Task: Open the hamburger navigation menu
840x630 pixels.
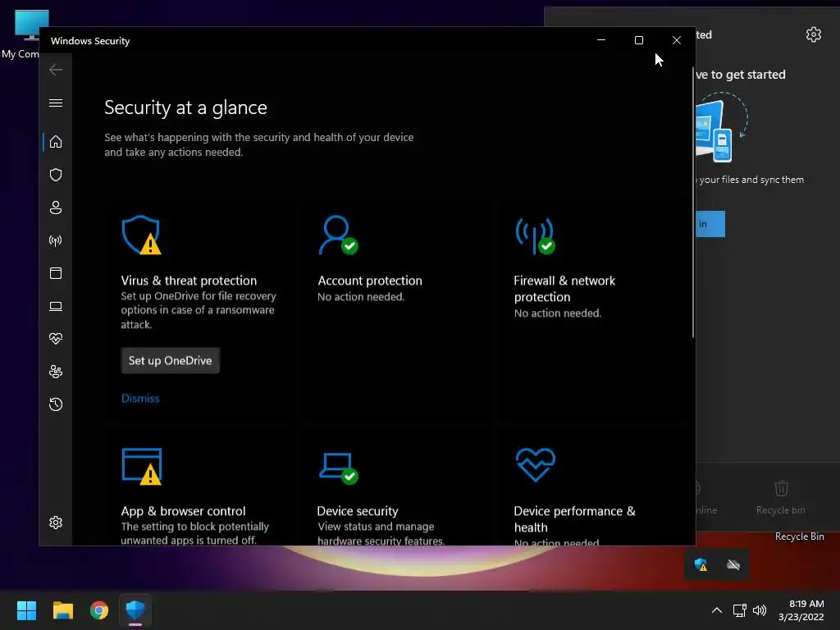Action: point(56,103)
